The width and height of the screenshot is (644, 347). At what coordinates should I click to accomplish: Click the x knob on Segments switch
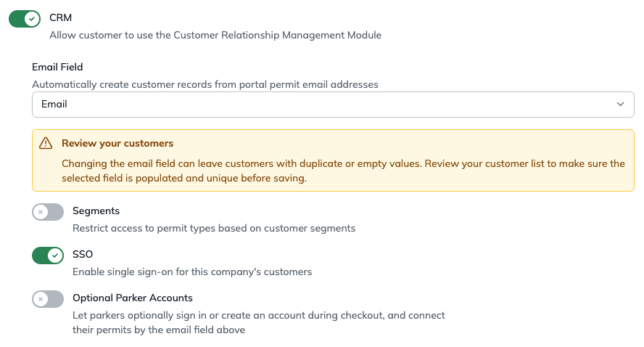point(41,212)
